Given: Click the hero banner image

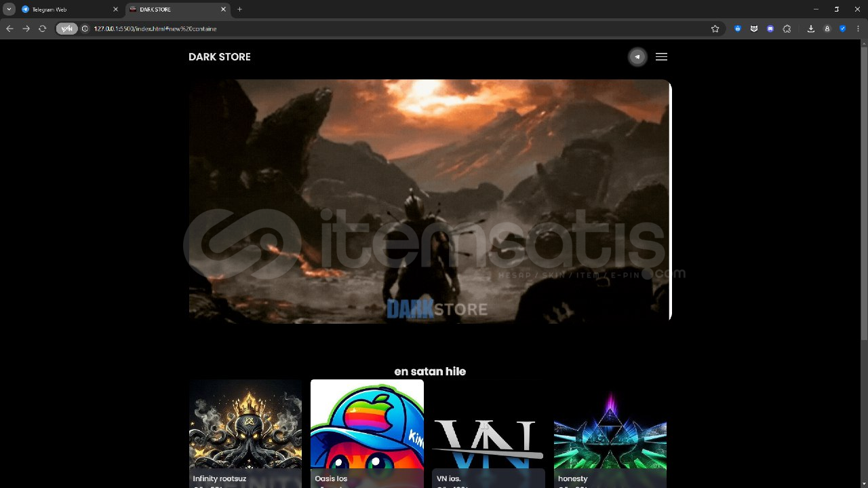Looking at the screenshot, I should (430, 201).
